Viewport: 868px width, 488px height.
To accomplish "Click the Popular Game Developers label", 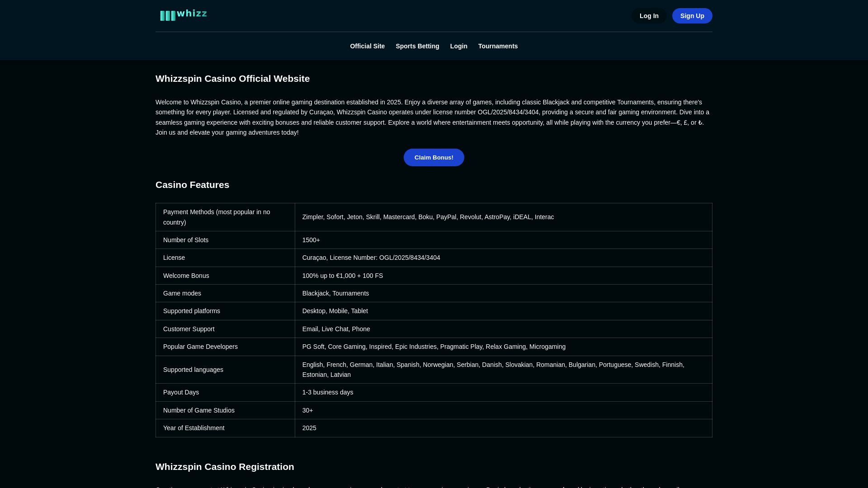I will click(200, 347).
